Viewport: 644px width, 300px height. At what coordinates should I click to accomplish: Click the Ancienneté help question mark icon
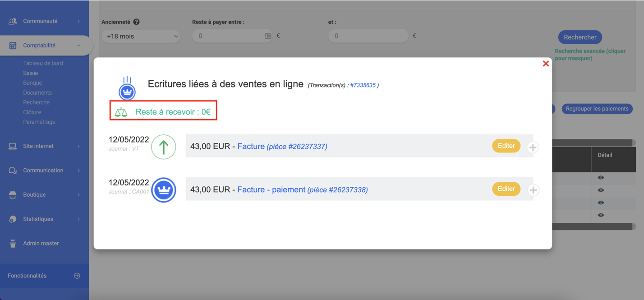(136, 22)
